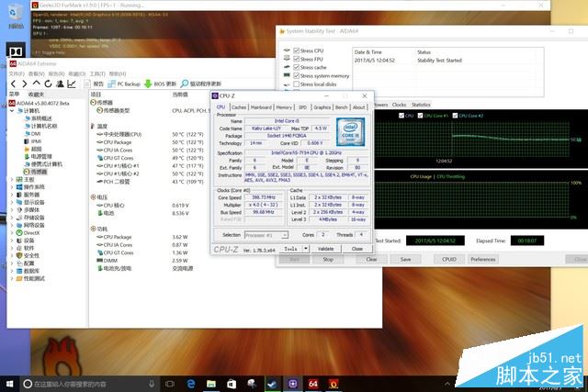Uncheck Stress cache

coord(296,67)
